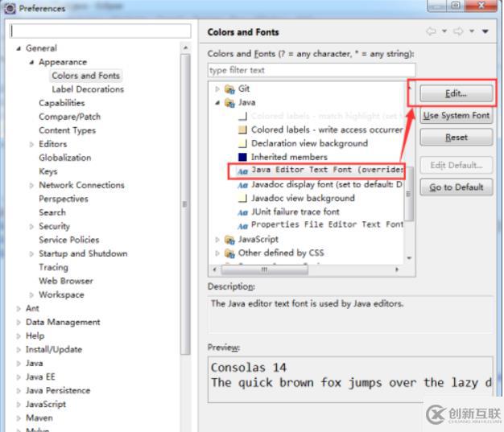Expand the Network Connections node

click(31, 185)
